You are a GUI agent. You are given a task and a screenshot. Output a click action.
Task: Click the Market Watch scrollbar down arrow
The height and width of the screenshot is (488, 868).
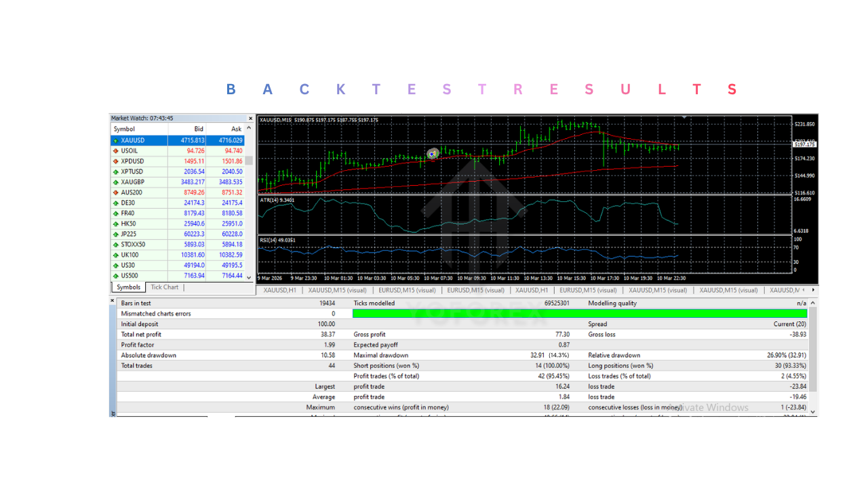pyautogui.click(x=249, y=277)
